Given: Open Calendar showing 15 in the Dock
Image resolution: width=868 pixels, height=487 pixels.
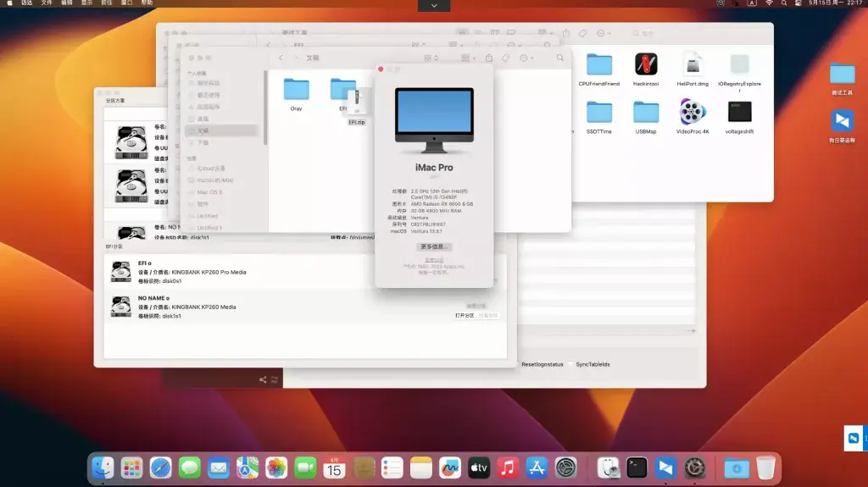Looking at the screenshot, I should pyautogui.click(x=334, y=468).
